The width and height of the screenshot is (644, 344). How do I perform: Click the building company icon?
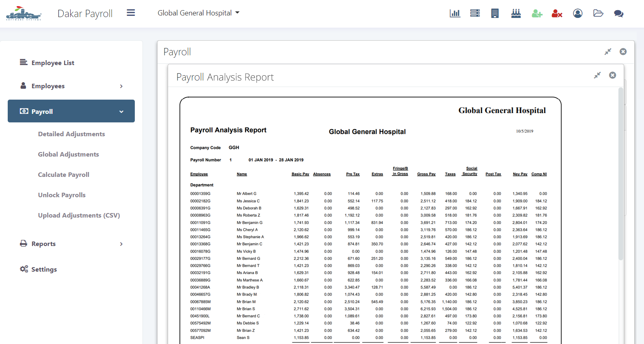click(x=495, y=13)
